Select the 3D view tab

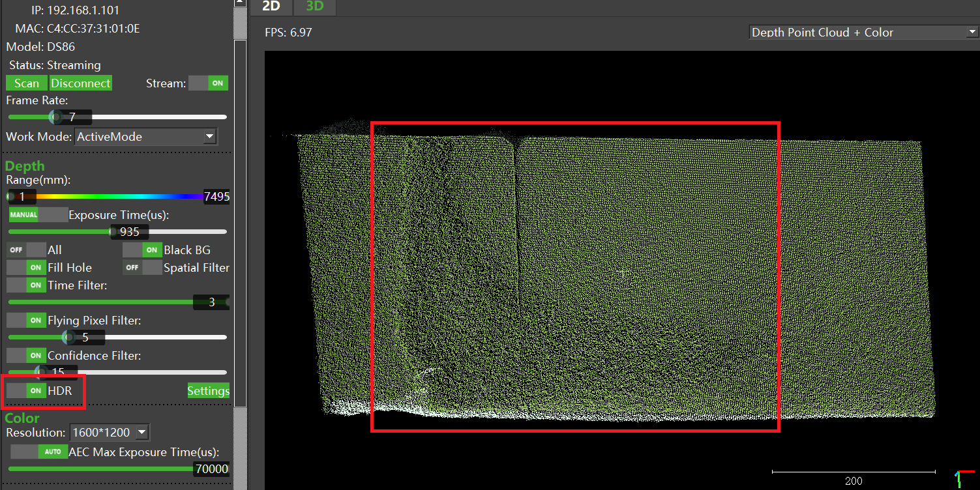316,7
